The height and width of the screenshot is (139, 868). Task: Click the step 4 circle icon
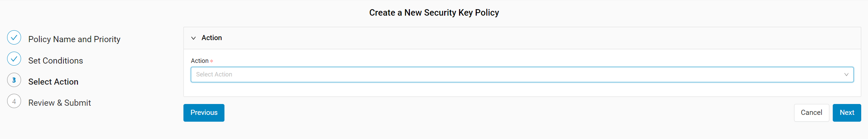(x=14, y=101)
